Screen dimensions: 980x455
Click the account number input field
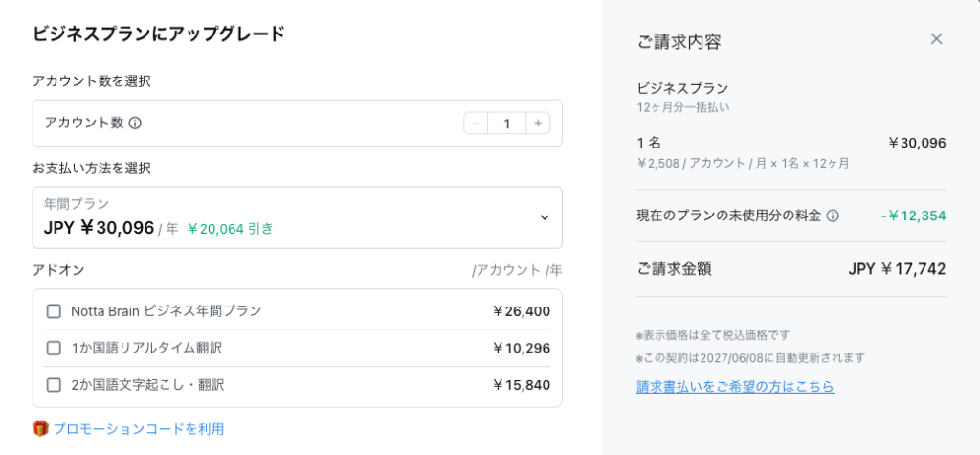tap(507, 124)
